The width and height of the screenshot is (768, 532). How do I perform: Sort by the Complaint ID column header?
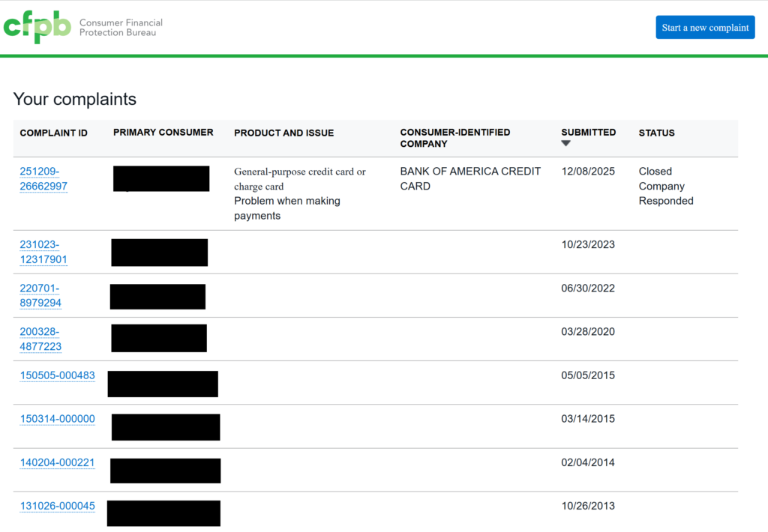click(53, 133)
